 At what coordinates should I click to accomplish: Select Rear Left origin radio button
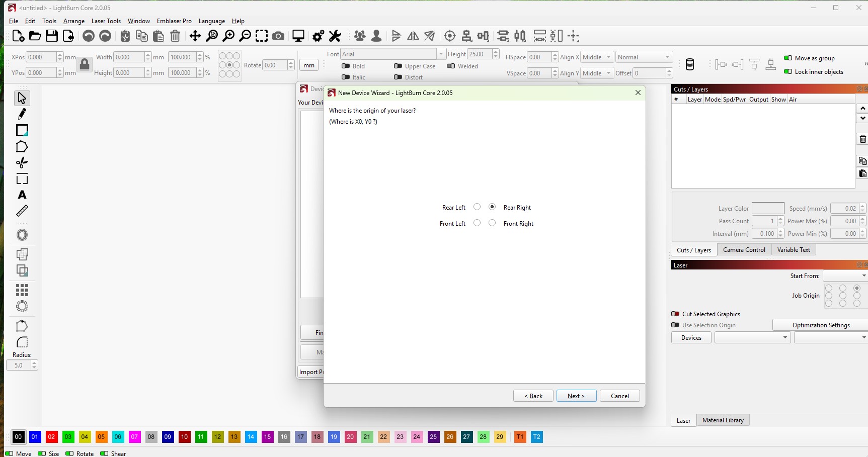coord(477,207)
